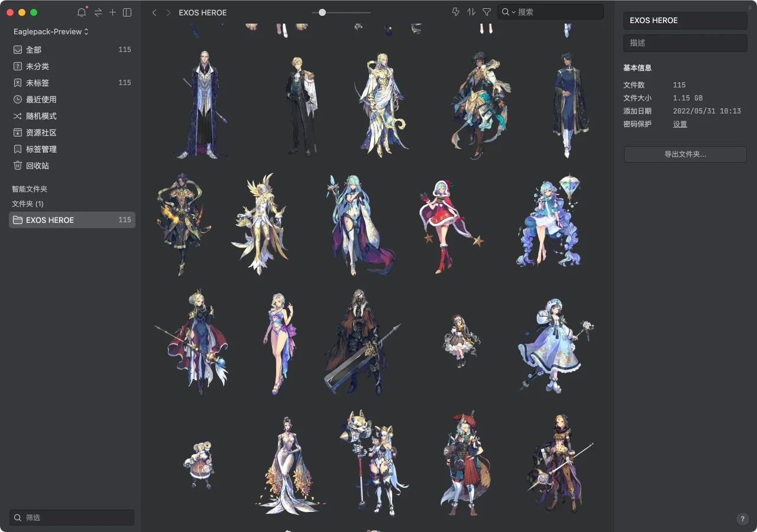Click the 文件夹 (1) section header

pos(28,203)
